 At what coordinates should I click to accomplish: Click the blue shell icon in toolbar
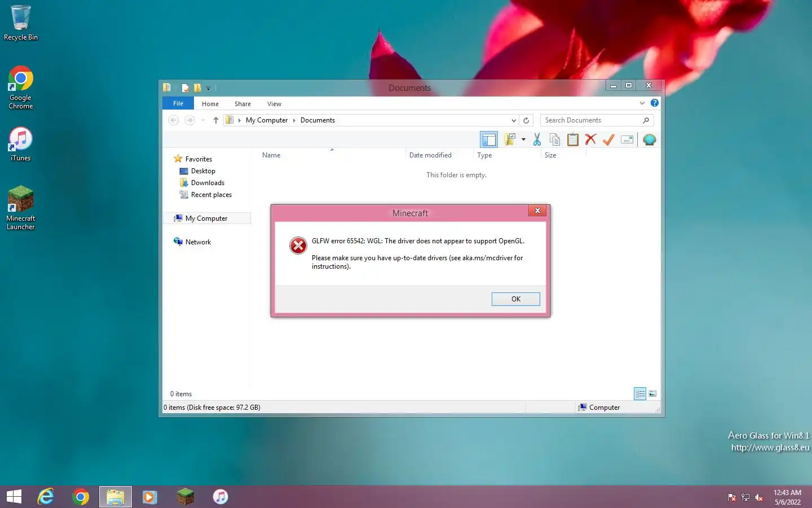click(650, 139)
